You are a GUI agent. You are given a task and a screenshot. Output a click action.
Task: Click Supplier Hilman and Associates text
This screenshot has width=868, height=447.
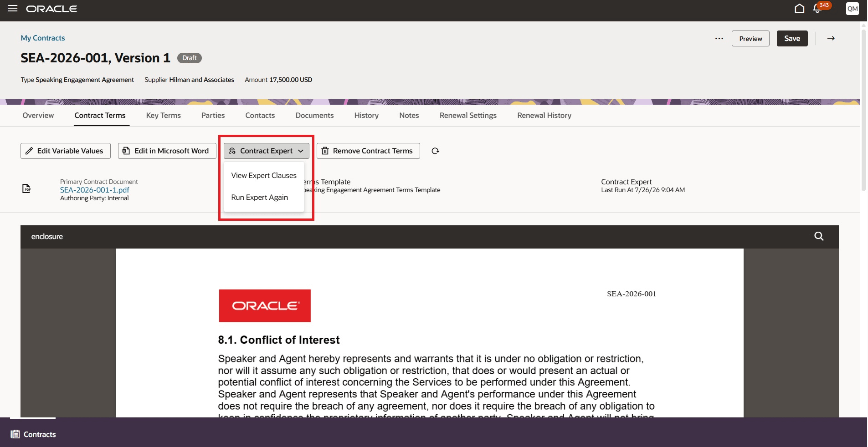coord(190,80)
